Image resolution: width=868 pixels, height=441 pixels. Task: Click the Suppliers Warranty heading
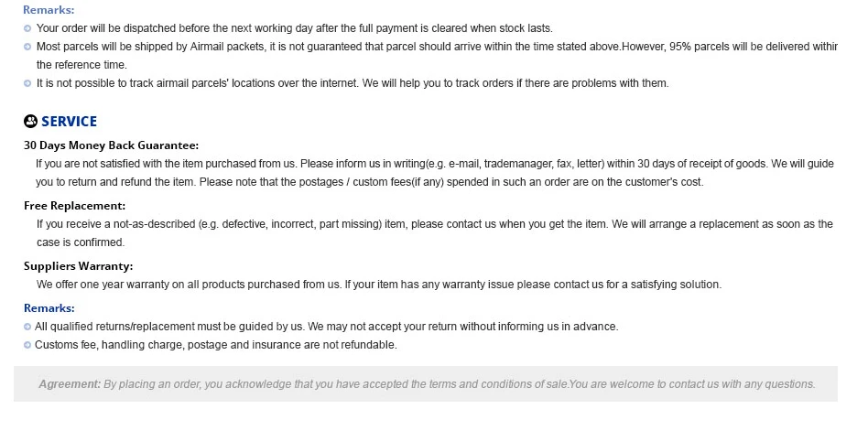78,266
